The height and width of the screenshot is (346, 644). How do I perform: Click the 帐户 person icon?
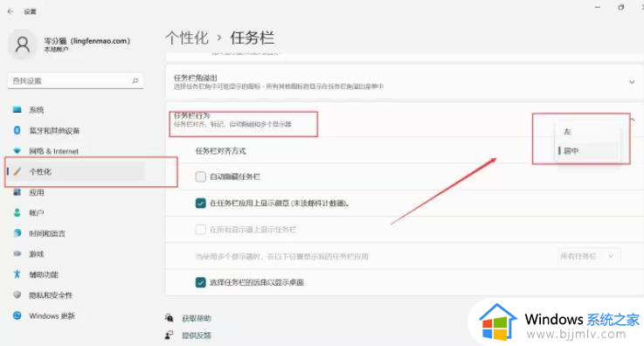pyautogui.click(x=17, y=212)
